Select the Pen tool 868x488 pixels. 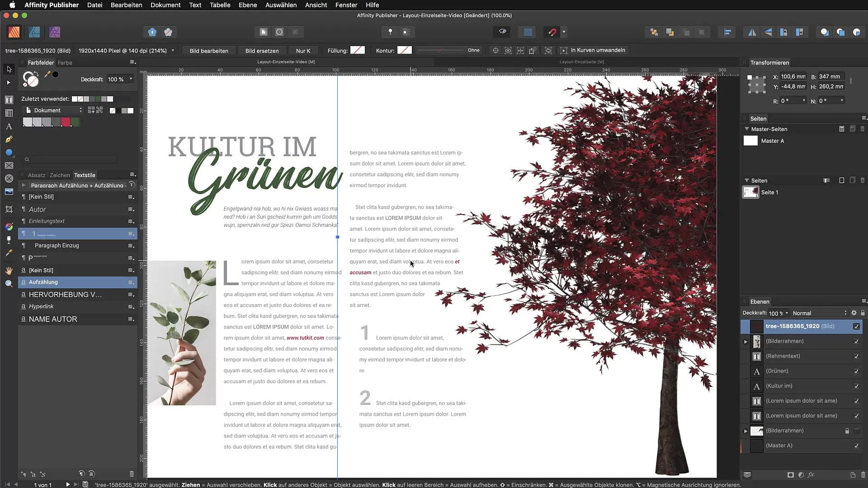tap(9, 139)
